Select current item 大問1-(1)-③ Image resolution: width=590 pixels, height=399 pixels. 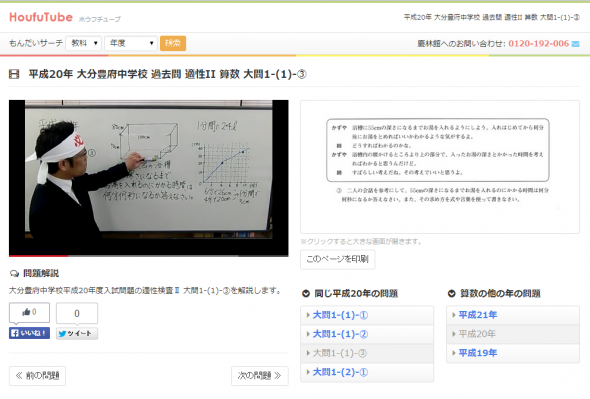(x=367, y=353)
